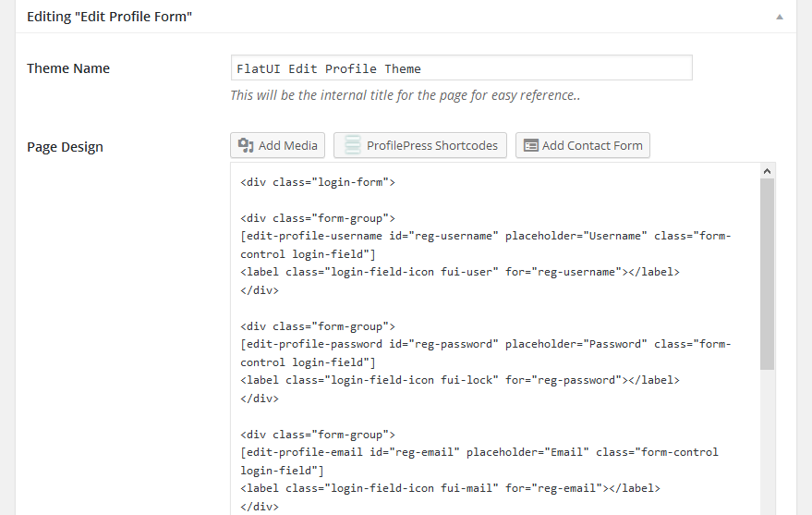Click the ProfilePress Shortcodes stacked icon
This screenshot has height=515, width=812.
pyautogui.click(x=353, y=145)
